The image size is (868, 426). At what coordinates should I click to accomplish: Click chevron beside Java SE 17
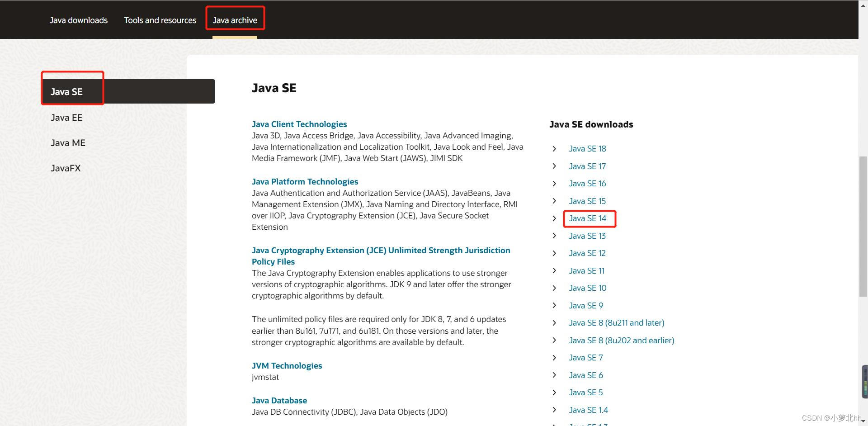(554, 166)
